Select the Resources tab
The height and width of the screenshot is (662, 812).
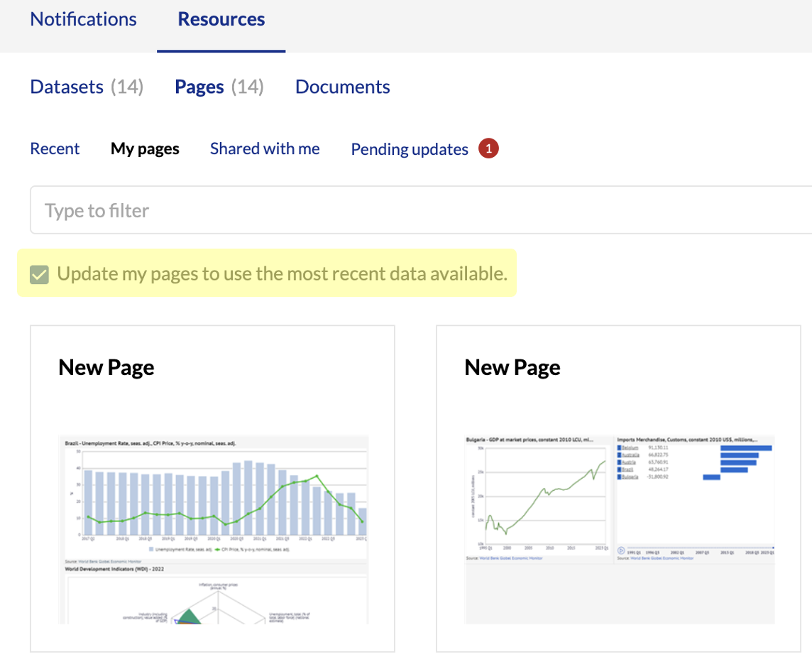(x=221, y=19)
